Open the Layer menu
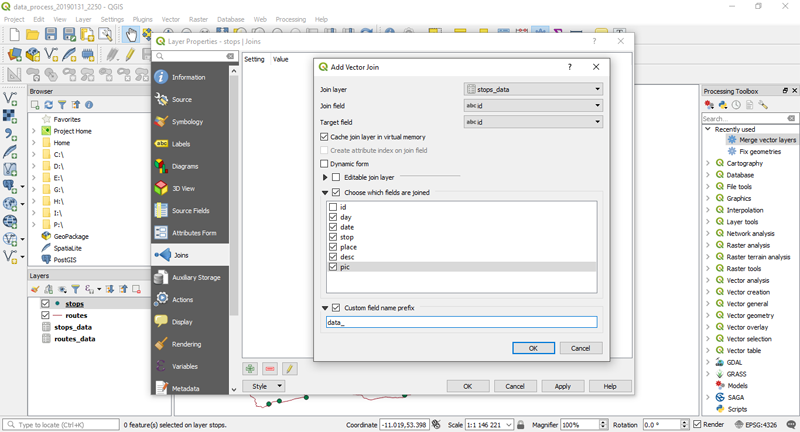Screen dimensions: 800x432 (83, 19)
